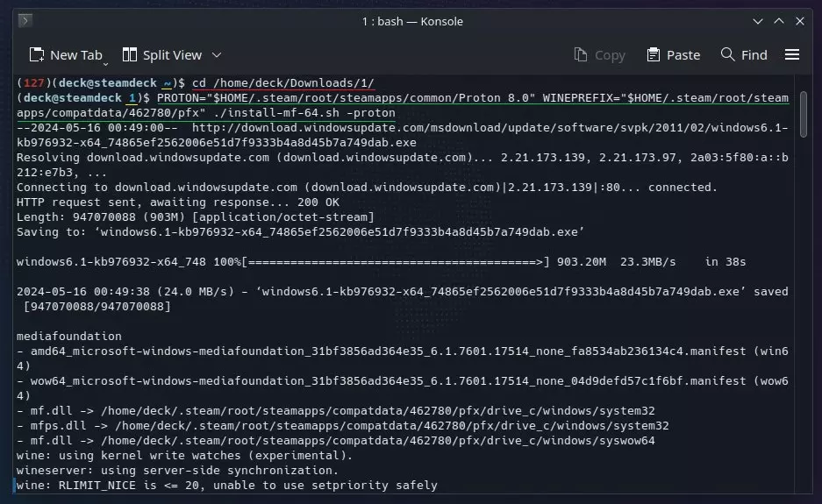Open Find search in terminal
822x504 pixels.
(744, 55)
